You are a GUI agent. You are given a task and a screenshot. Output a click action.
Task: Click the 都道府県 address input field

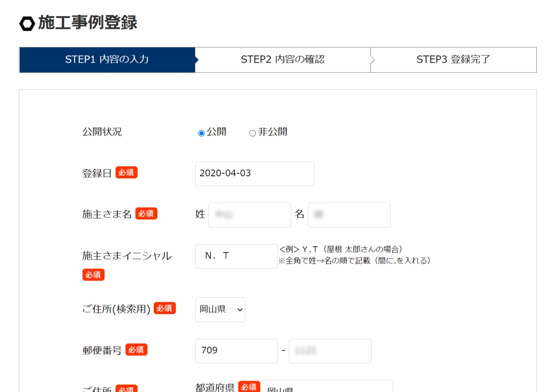326,387
